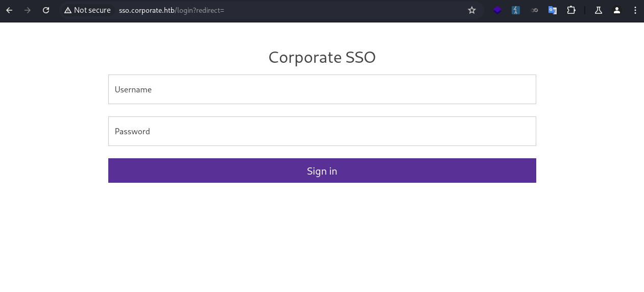Screen dimensions: 644x292
Task: Click the Username placeholder label
Action: point(133,89)
